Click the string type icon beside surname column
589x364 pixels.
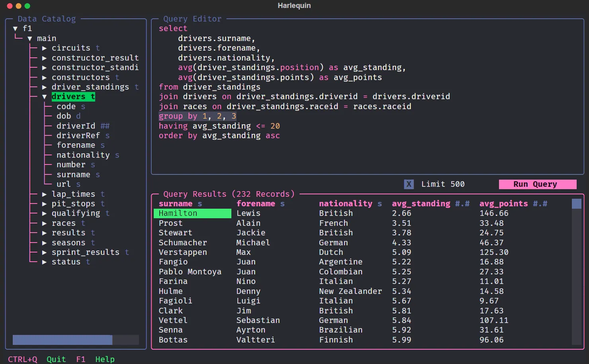(98, 174)
